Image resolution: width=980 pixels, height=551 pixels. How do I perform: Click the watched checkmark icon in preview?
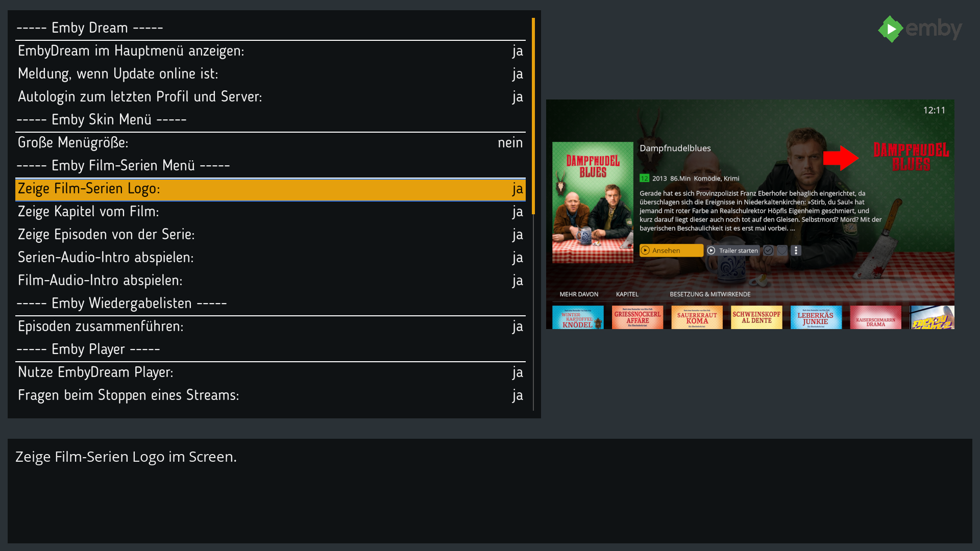(x=768, y=251)
